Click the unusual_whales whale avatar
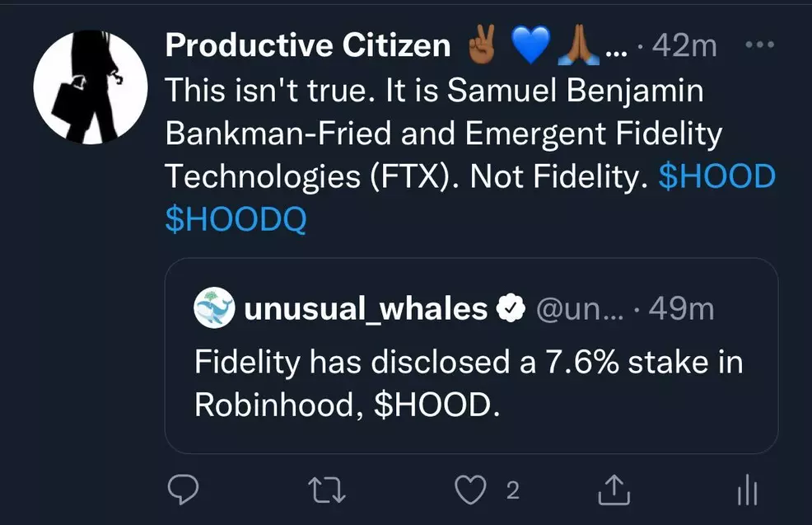812x525 pixels. point(213,309)
